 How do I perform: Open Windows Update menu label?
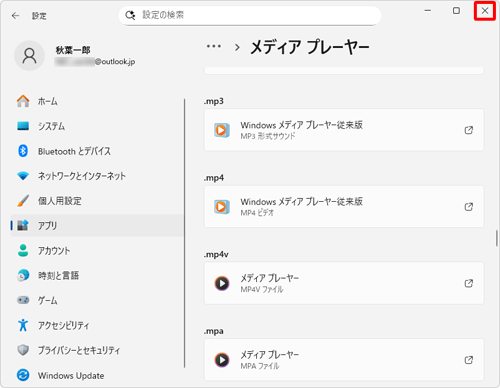[71, 376]
